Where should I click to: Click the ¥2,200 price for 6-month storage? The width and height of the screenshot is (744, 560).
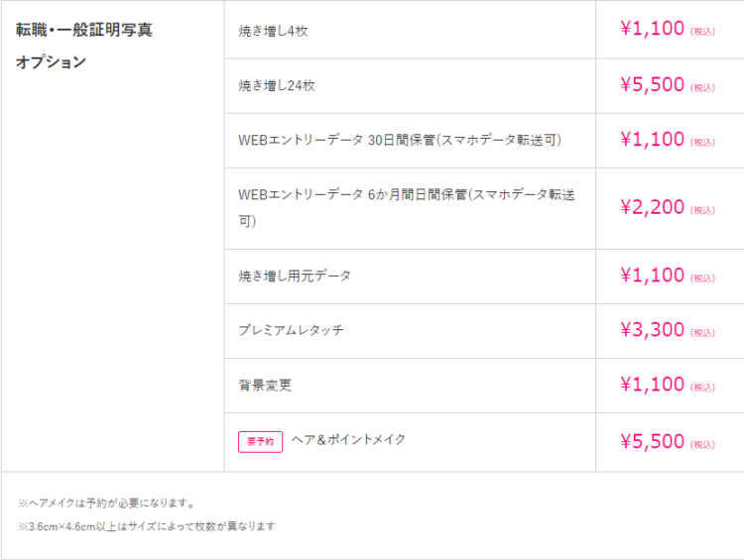[668, 208]
